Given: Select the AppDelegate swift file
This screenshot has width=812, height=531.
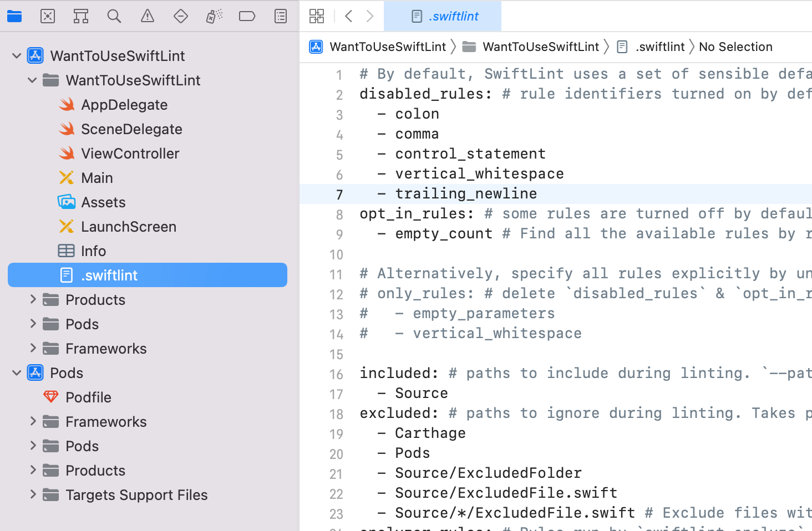Looking at the screenshot, I should [x=148, y=104].
